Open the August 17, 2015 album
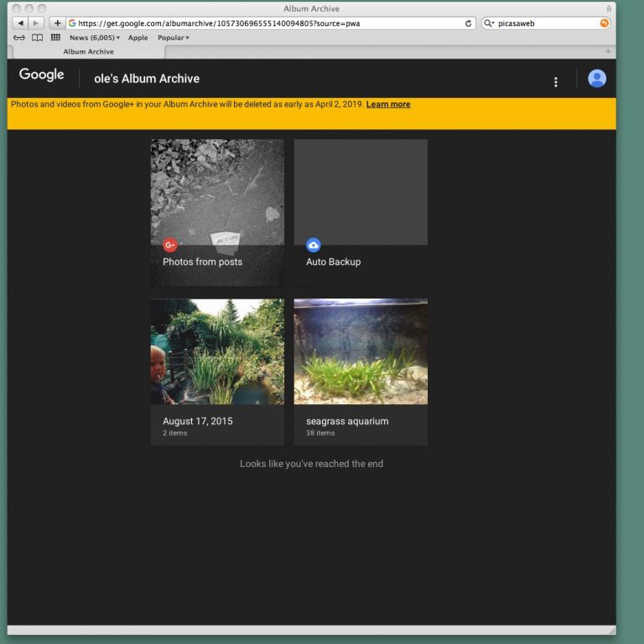The width and height of the screenshot is (644, 644). [x=217, y=371]
